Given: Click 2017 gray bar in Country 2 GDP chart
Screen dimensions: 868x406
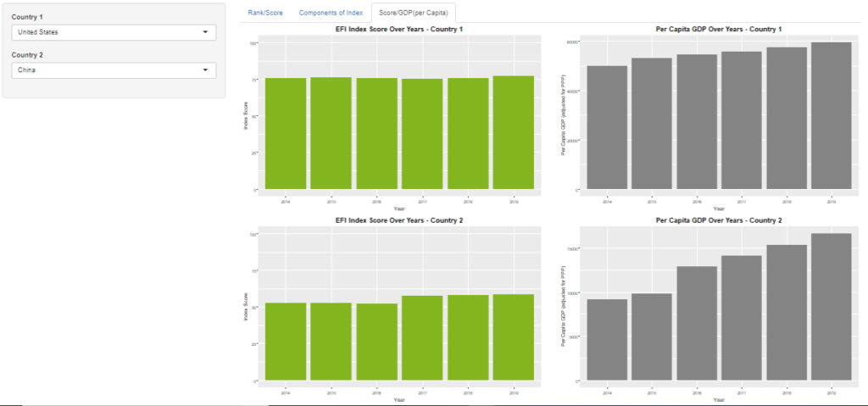Looking at the screenshot, I should tap(741, 318).
